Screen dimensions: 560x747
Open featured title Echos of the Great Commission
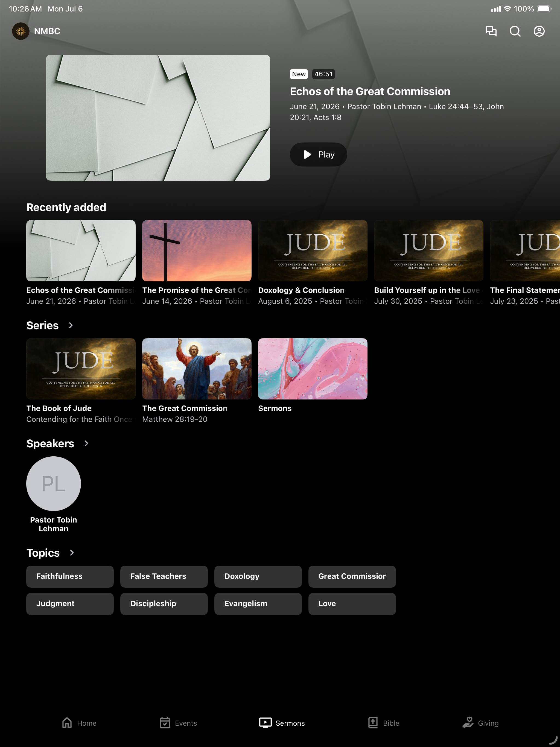click(x=370, y=92)
